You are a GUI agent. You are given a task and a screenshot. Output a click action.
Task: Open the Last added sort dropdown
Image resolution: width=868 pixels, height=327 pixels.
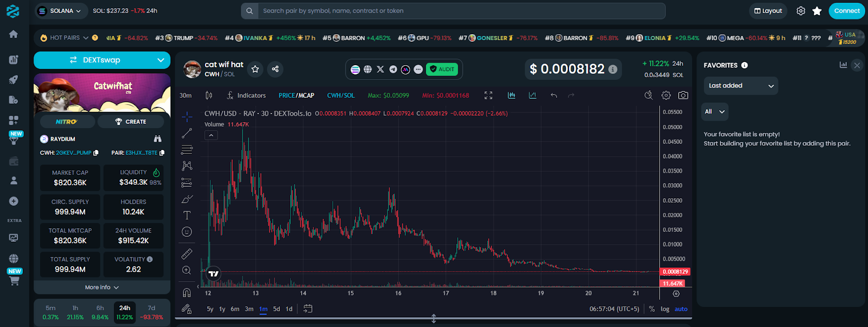point(741,86)
